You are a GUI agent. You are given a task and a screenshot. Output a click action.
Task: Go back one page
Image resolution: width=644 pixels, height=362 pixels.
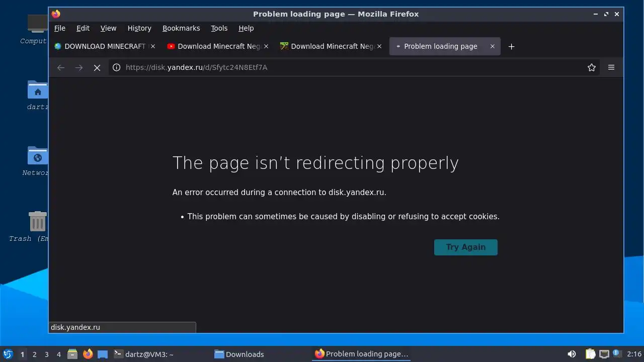pos(61,67)
